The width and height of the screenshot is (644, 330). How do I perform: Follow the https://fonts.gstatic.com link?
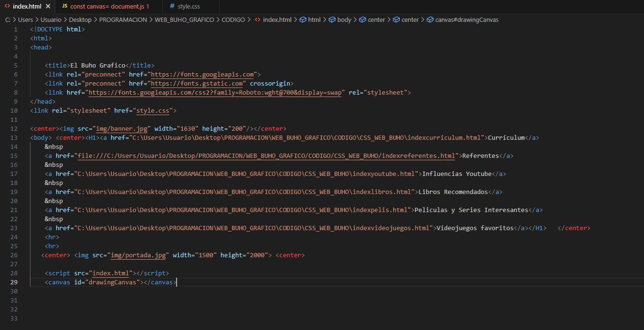(197, 84)
